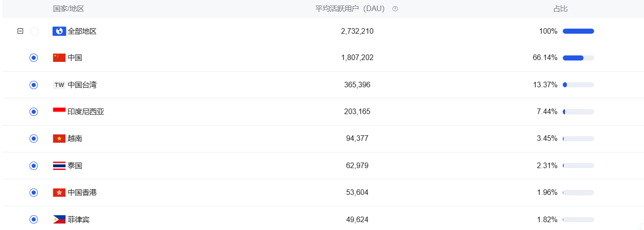
Task: Toggle the radio button for 中国
Action: pyautogui.click(x=34, y=58)
